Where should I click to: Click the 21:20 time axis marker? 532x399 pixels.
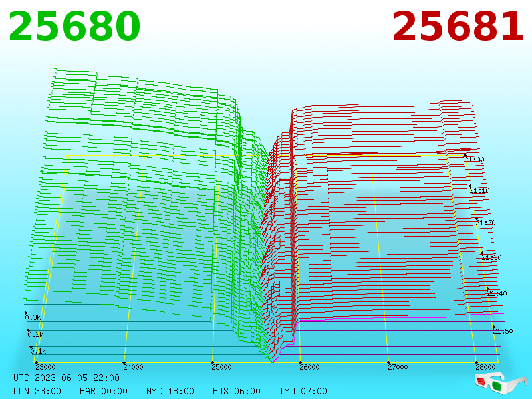(485, 223)
